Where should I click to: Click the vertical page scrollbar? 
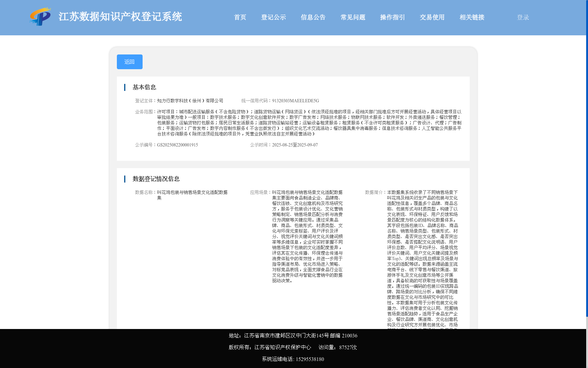point(587,158)
